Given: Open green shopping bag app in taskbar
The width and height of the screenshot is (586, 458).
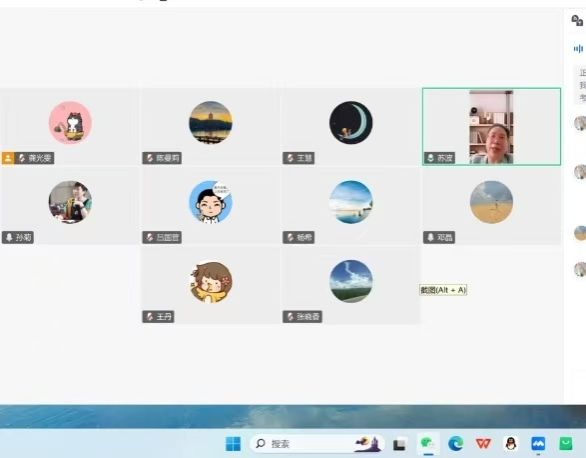Looking at the screenshot, I should pos(566,444).
